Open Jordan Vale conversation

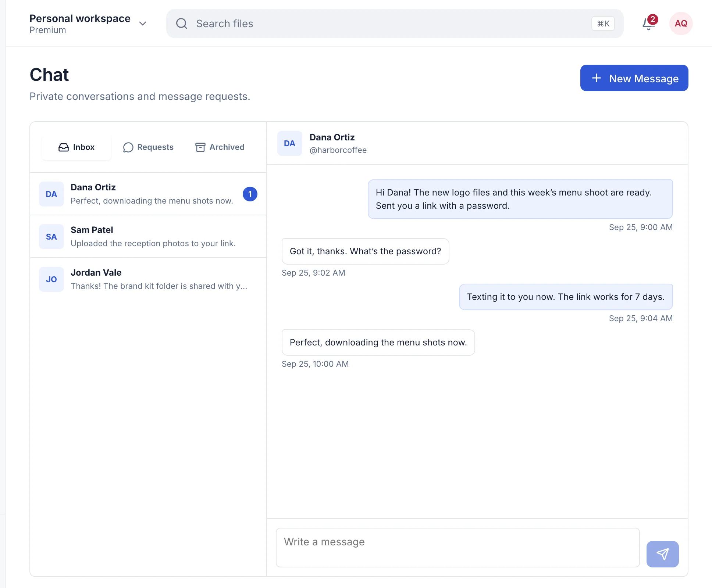pyautogui.click(x=148, y=279)
